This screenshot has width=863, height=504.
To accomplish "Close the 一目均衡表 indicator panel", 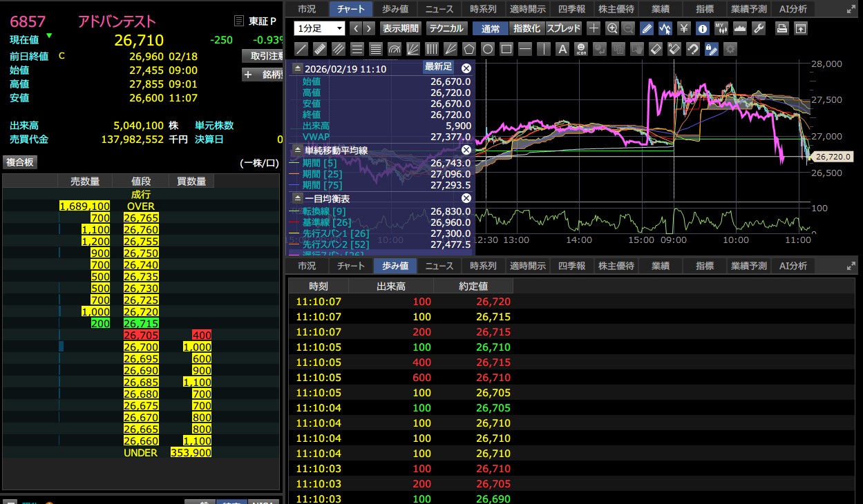I will pyautogui.click(x=466, y=198).
